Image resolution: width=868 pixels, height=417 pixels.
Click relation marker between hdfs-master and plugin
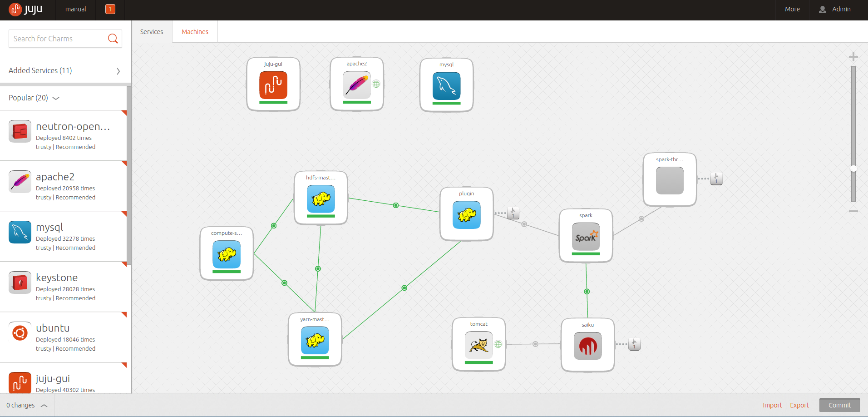pos(396,205)
